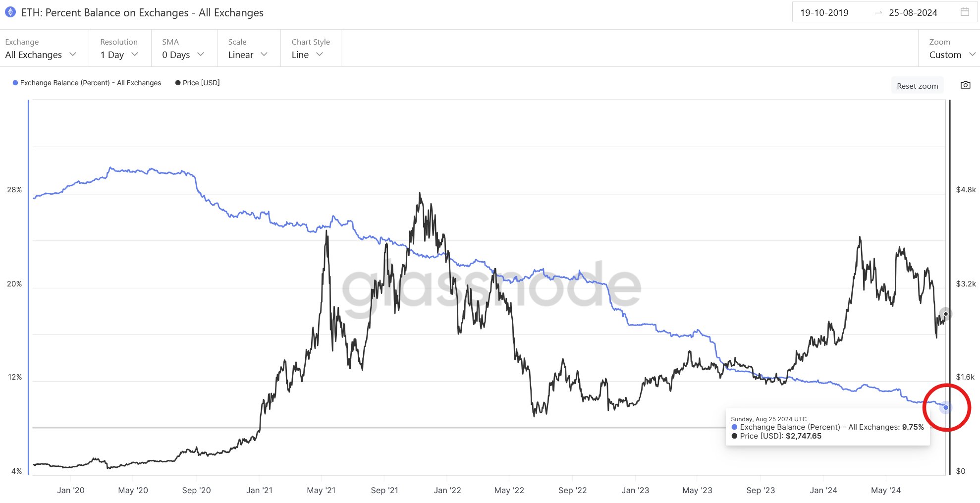Click the blue exchange balance data point

(x=946, y=407)
